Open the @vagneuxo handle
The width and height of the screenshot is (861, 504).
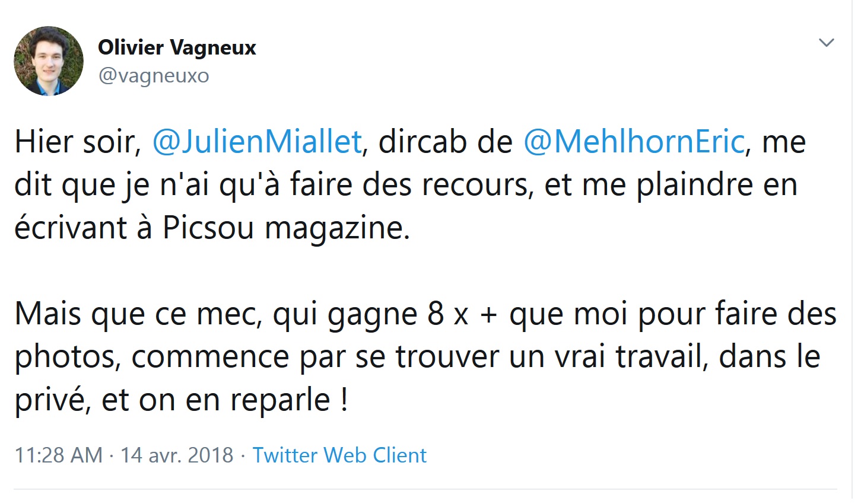tap(154, 76)
